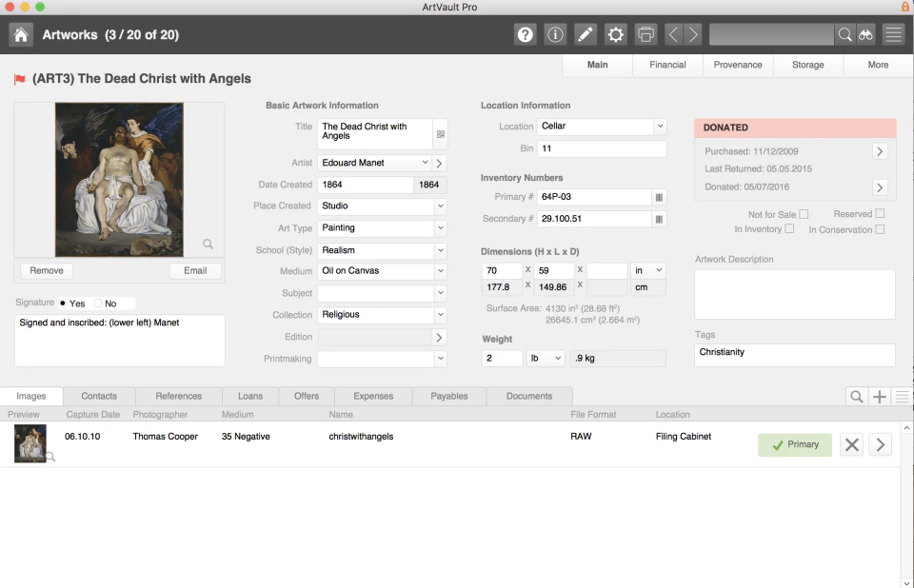This screenshot has height=588, width=914.
Task: Open the Find binoculars icon
Action: (x=864, y=34)
